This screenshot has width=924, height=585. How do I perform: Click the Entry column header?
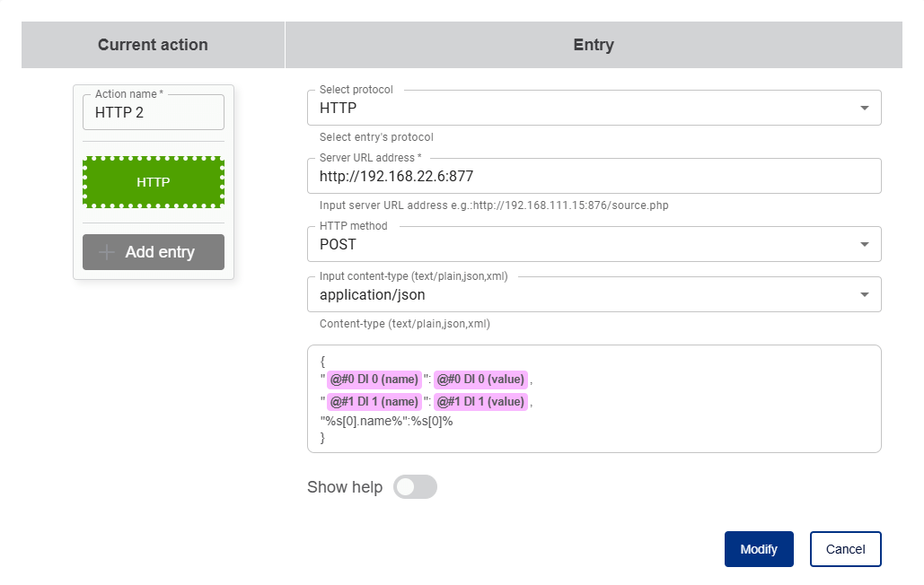pos(593,45)
